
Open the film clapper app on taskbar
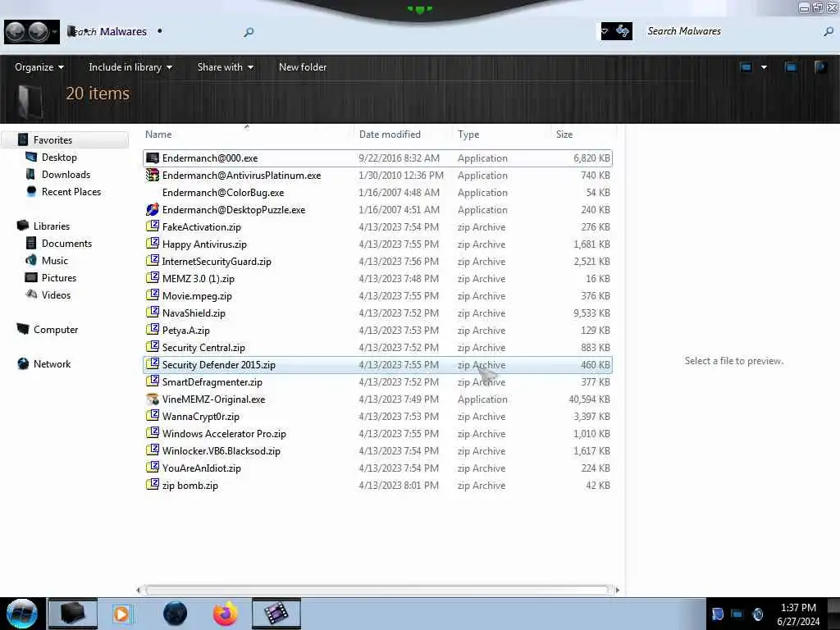(x=276, y=614)
